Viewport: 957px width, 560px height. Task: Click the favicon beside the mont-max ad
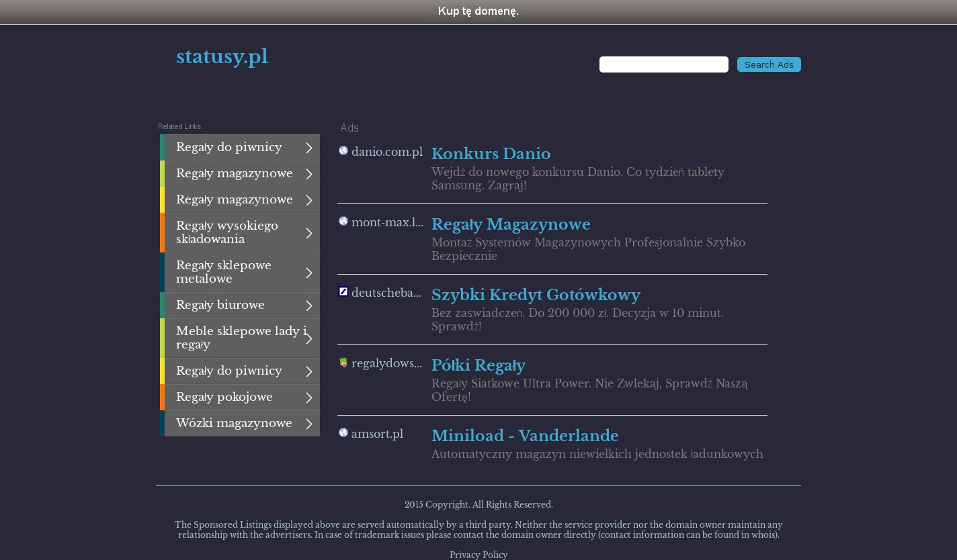[343, 222]
